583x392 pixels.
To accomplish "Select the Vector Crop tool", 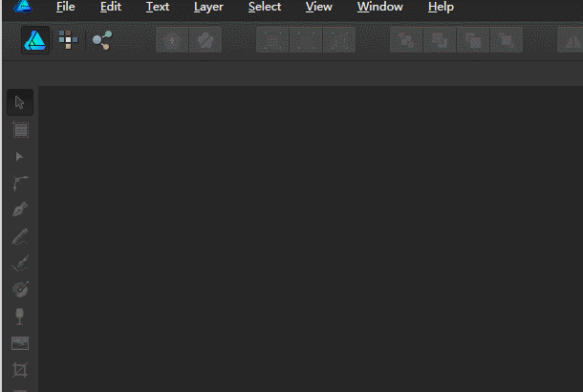I will 20,370.
